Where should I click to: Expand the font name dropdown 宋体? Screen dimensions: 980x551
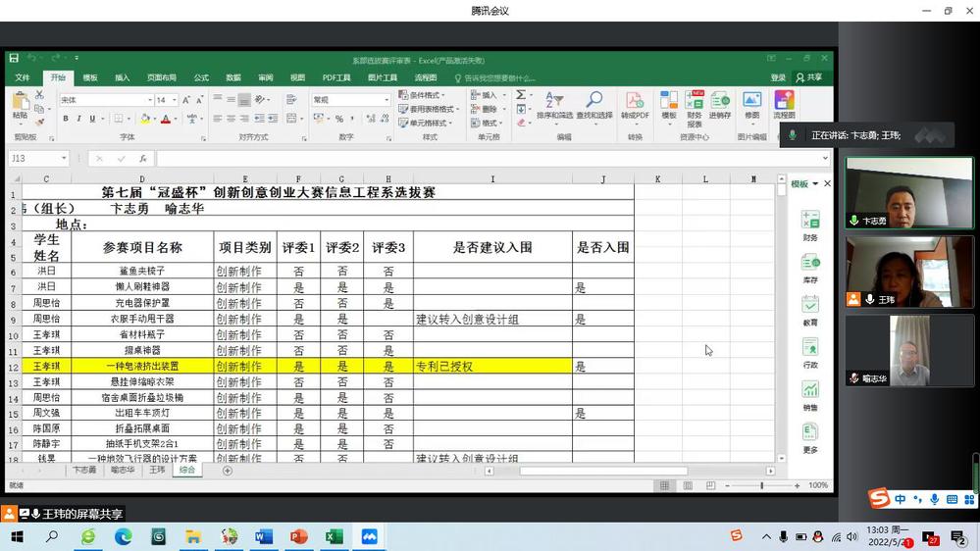point(149,100)
